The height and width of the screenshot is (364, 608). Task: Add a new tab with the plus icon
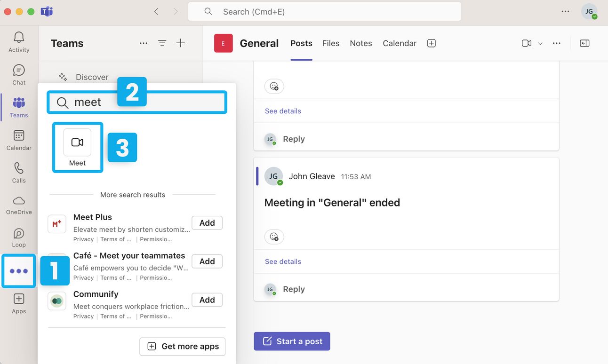point(432,43)
